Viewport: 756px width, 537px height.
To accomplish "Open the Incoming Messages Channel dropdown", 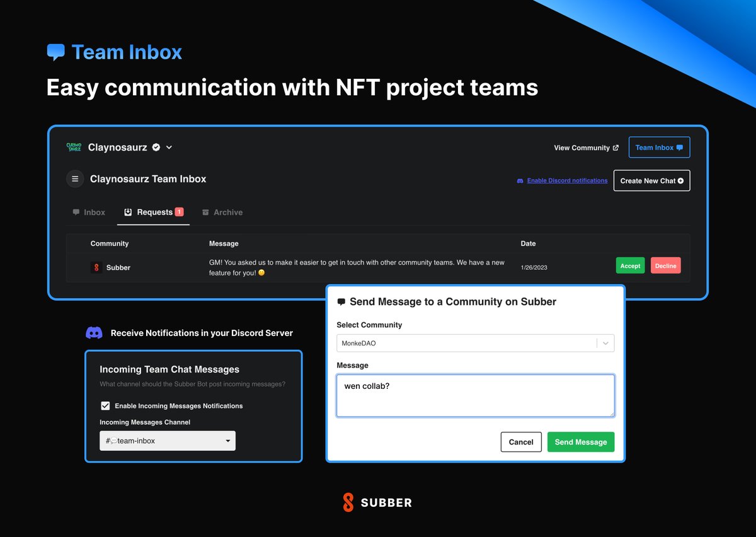I will (x=168, y=441).
